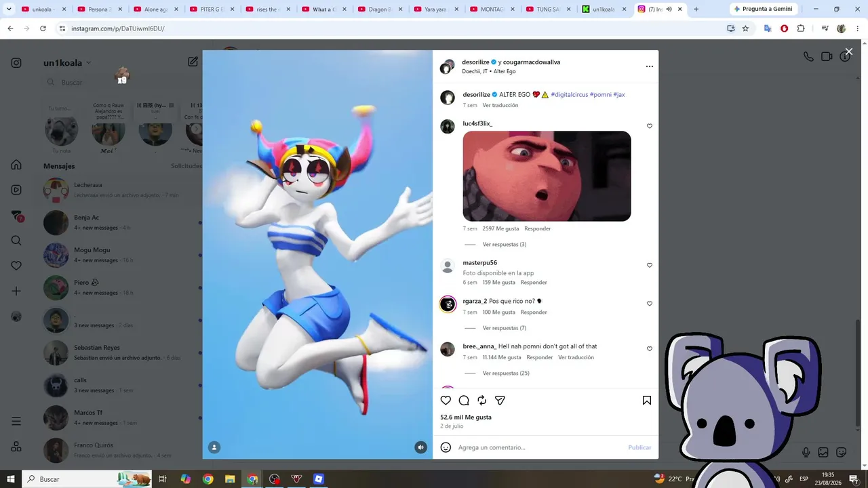868x488 pixels.
Task: Click the Pregunta a Gemini button
Action: 764,9
